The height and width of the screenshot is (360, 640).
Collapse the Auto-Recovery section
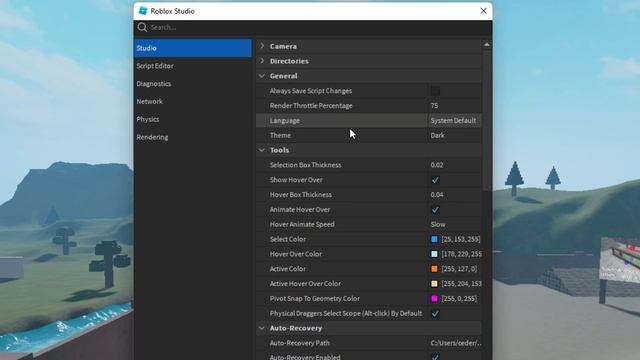[262, 328]
